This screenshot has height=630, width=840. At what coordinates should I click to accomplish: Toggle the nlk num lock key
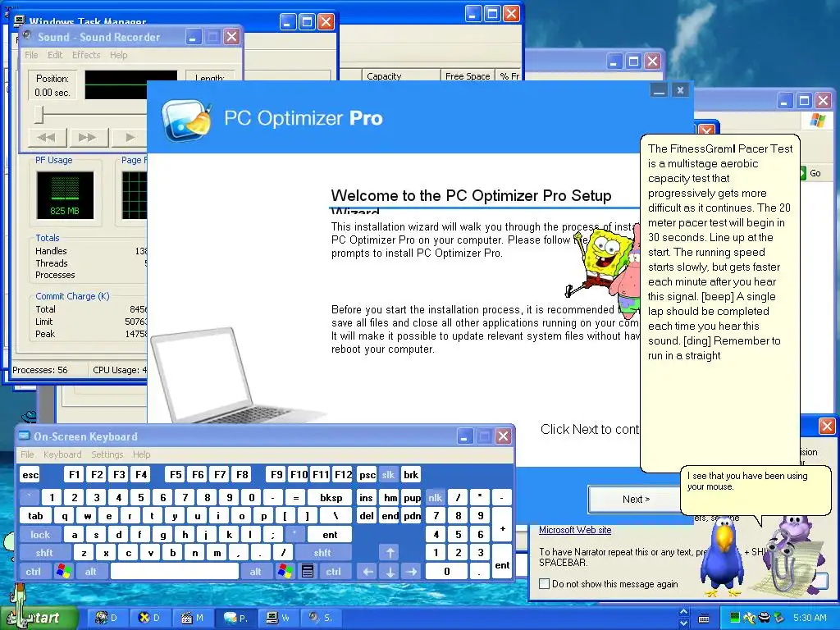tap(435, 498)
